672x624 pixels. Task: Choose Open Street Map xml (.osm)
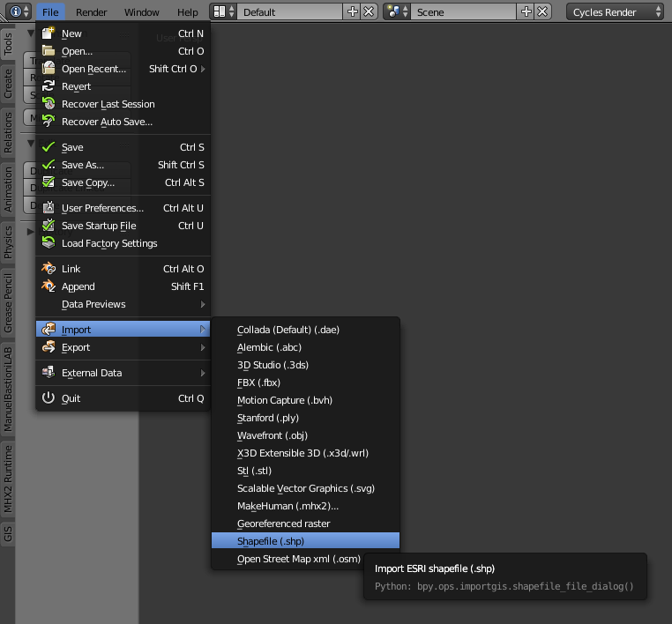pos(305,559)
